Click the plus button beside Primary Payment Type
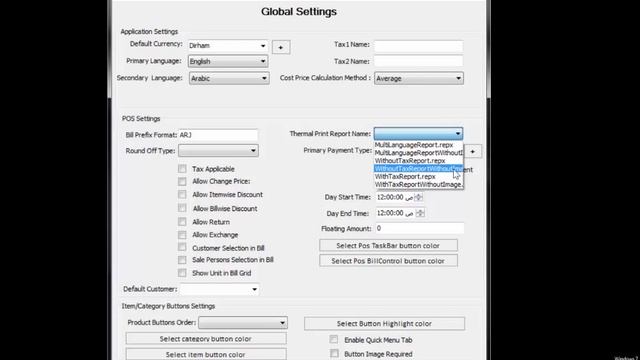This screenshot has width=640, height=360. [x=473, y=151]
